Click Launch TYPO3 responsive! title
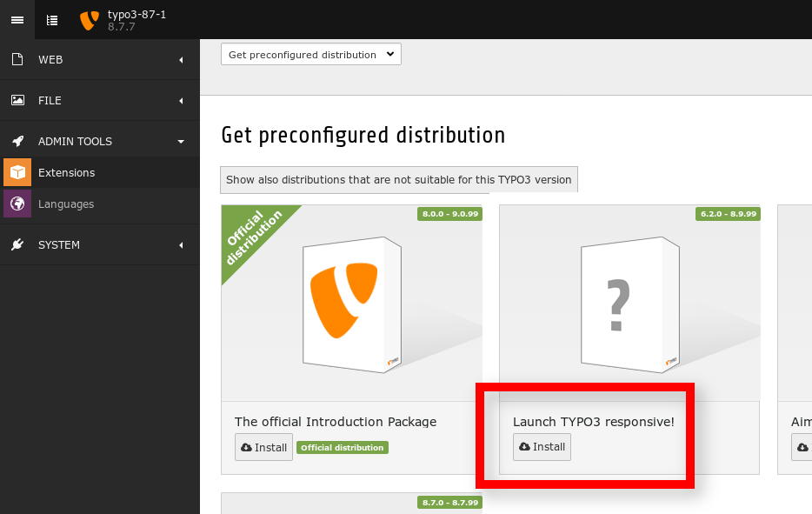 pyautogui.click(x=594, y=422)
